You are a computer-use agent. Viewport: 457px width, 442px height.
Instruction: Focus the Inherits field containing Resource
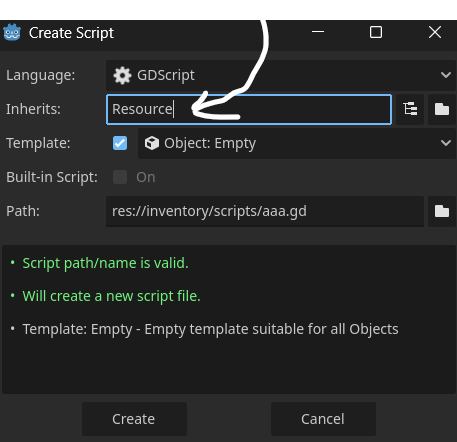coord(249,109)
